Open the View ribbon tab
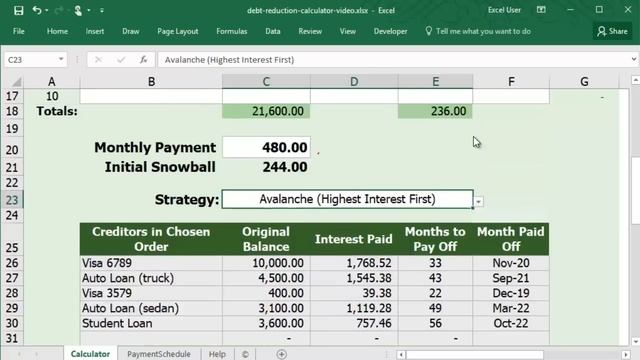Screen dimensions: 640x360 [x=347, y=31]
